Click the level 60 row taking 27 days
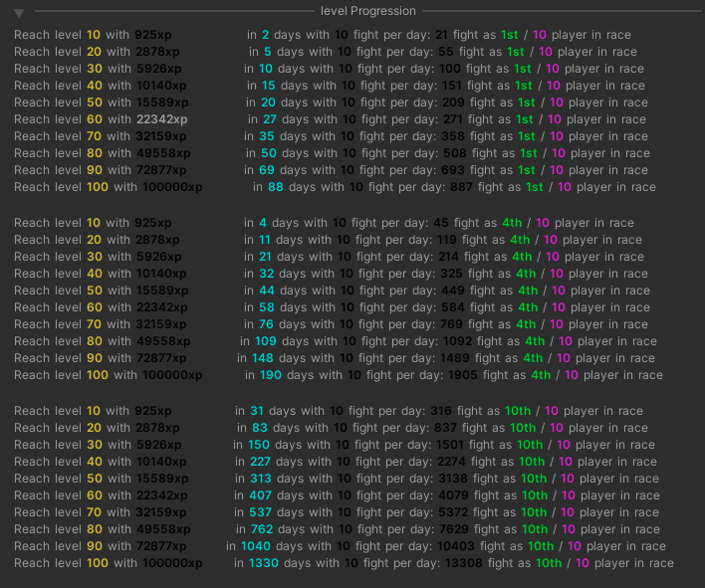This screenshot has height=588, width=705. [332, 119]
